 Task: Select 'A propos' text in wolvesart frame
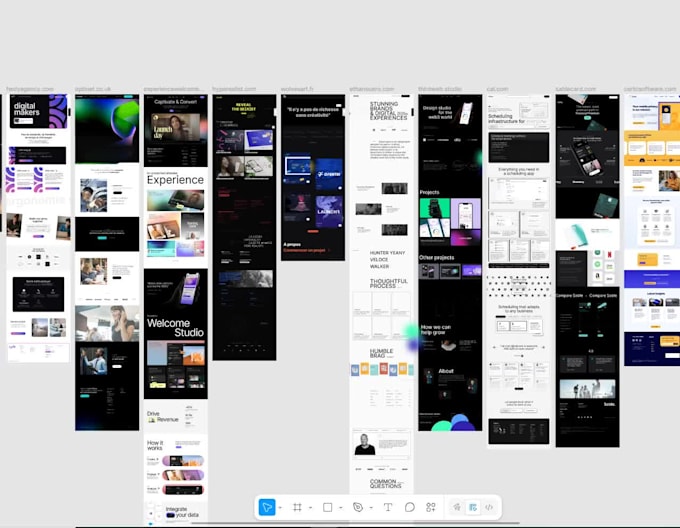pos(292,244)
